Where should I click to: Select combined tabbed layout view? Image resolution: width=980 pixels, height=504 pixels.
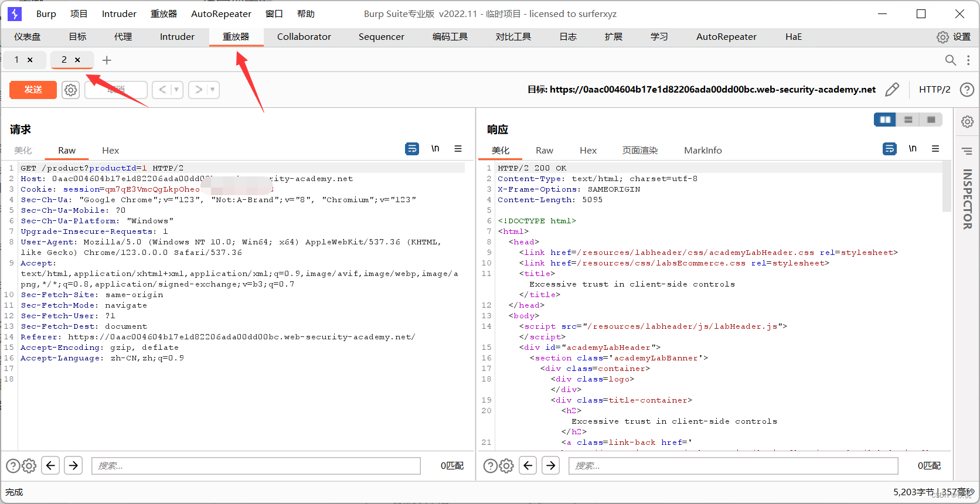point(931,120)
